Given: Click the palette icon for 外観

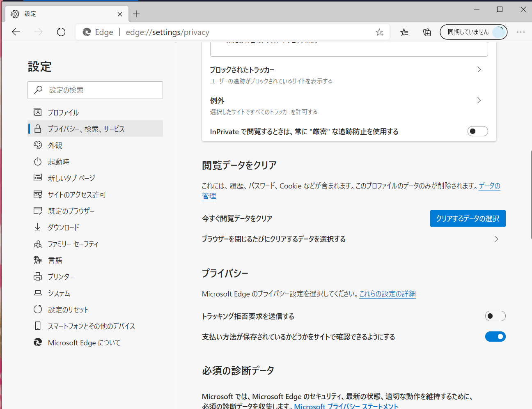Looking at the screenshot, I should point(38,145).
